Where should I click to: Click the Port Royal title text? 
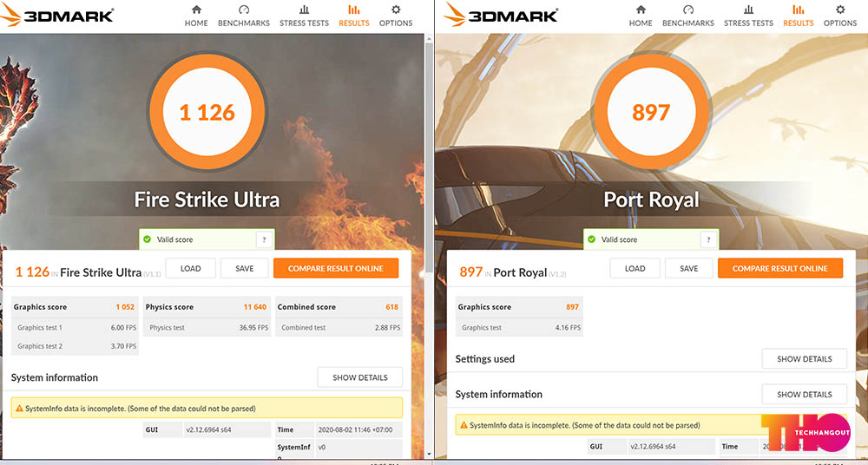(651, 200)
